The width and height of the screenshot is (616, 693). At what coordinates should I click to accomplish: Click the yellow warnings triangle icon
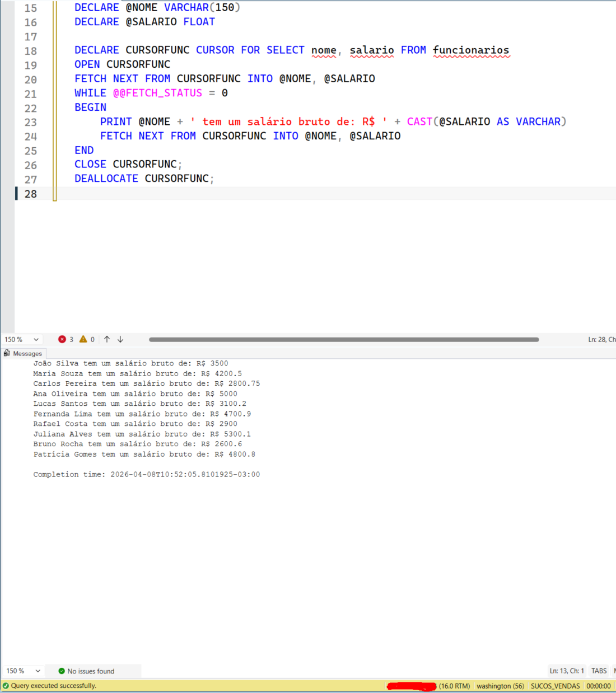[x=83, y=339]
